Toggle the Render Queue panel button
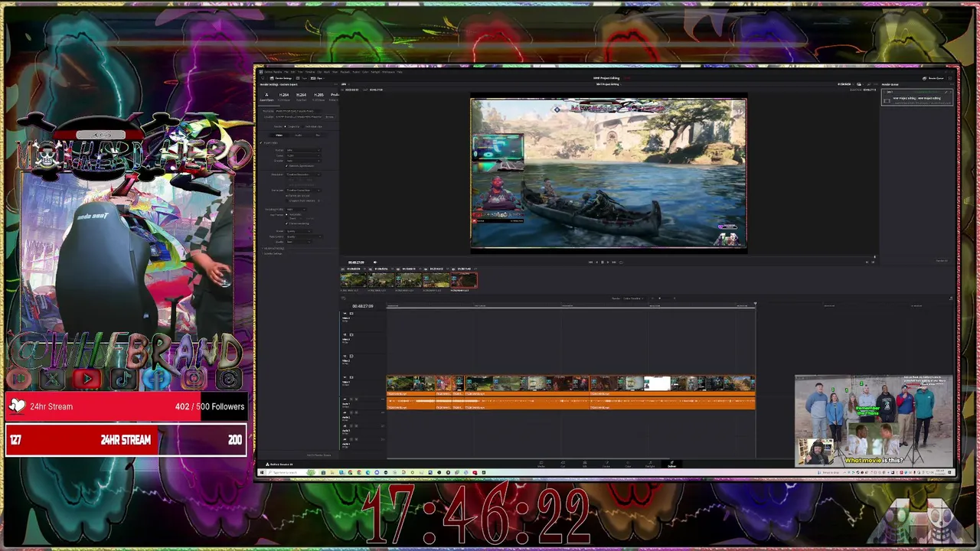Viewport: 980px width, 551px height. (x=933, y=78)
